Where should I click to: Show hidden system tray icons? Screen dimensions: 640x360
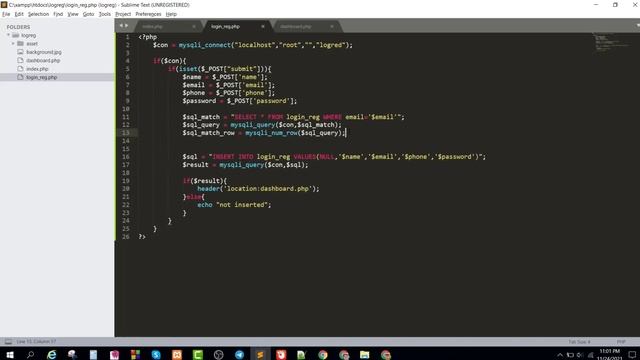(560, 355)
